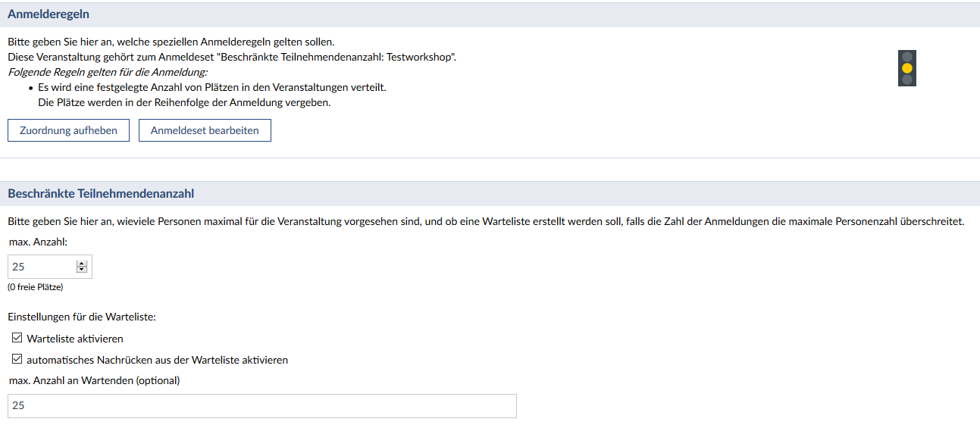Click the max. Anzahl an Wartenden (optional) label
This screenshot has height=425, width=980.
[x=94, y=380]
